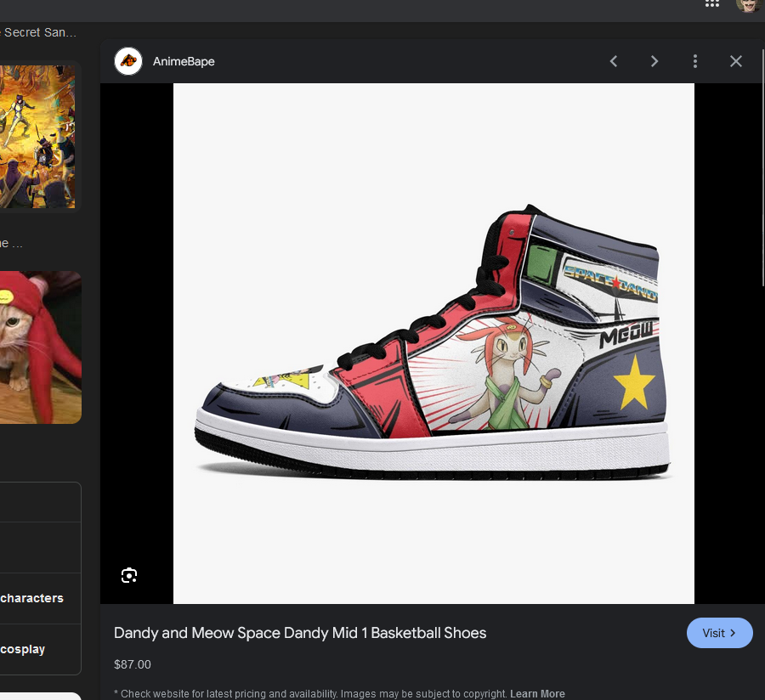
Task: Select the characters related search
Action: pos(40,598)
